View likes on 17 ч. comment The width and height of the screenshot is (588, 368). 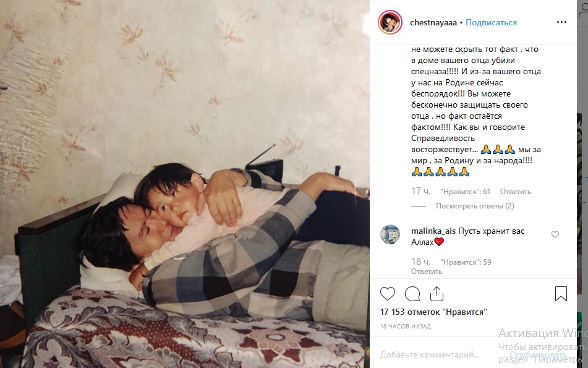click(x=465, y=192)
